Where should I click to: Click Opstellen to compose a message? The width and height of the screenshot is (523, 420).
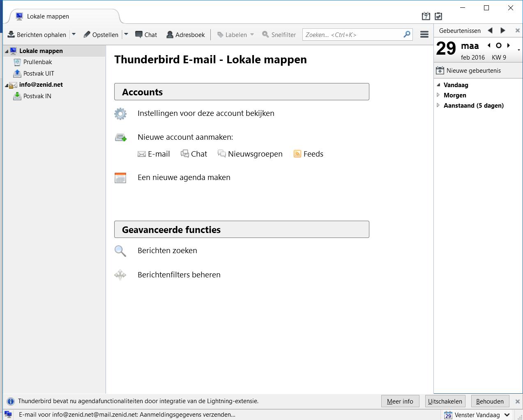101,35
